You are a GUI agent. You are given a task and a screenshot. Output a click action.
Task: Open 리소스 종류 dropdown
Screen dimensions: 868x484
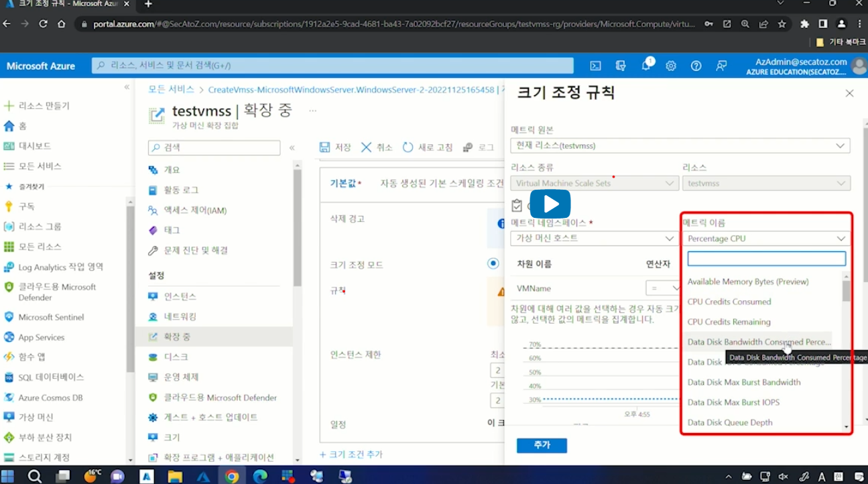point(595,183)
